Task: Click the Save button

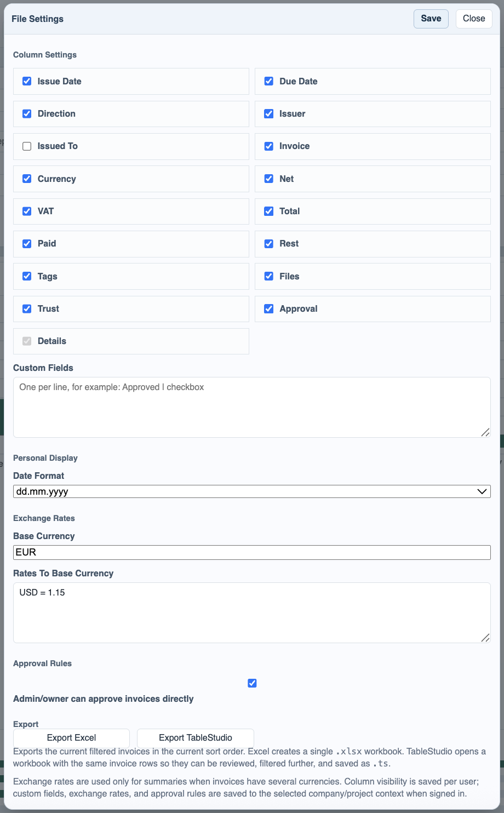Action: pyautogui.click(x=431, y=19)
